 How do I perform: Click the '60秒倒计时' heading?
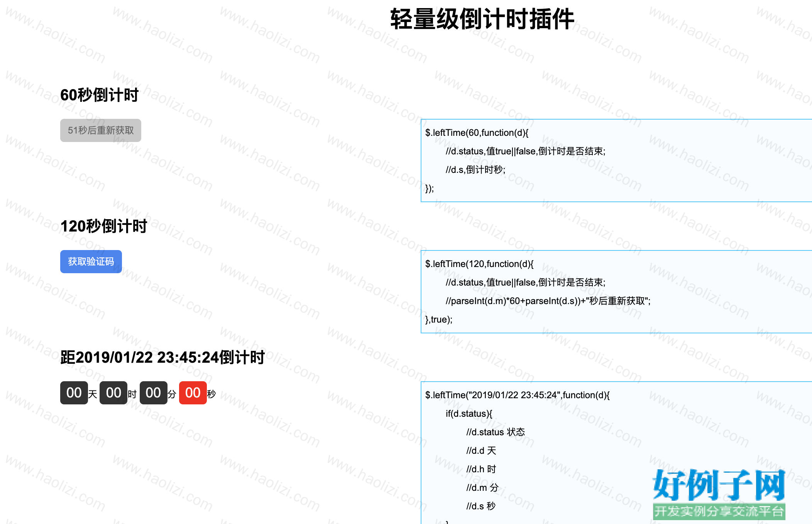click(x=100, y=95)
